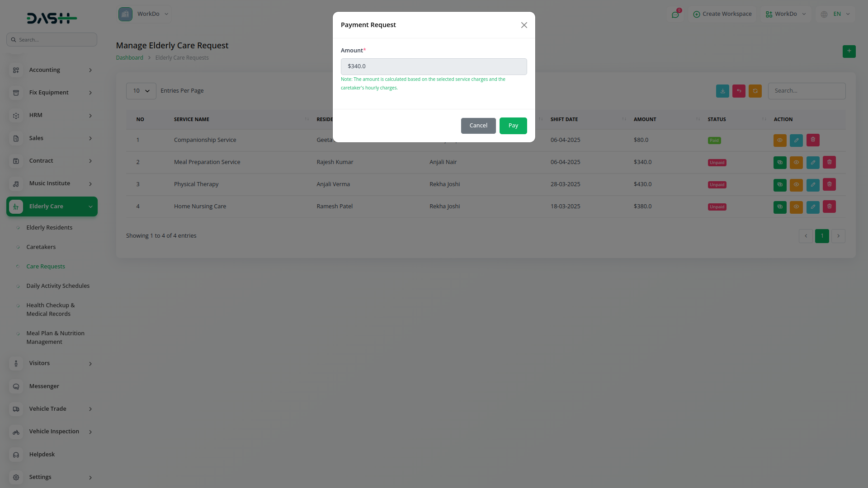Edit the Meal Preparation Service request
The width and height of the screenshot is (868, 488).
pos(812,162)
